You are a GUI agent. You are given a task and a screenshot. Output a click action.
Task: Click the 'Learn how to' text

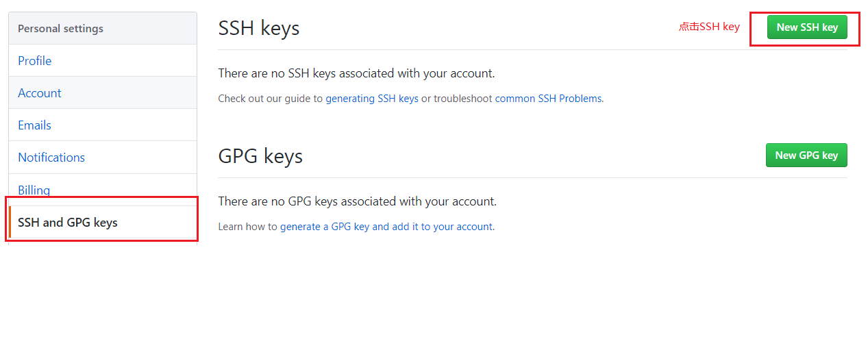click(x=247, y=227)
